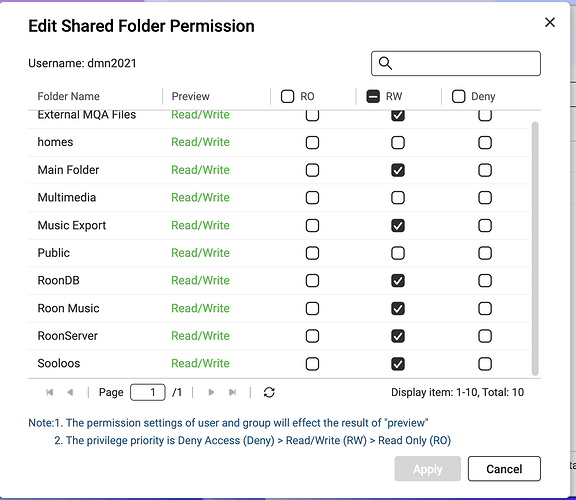The width and height of the screenshot is (576, 500).
Task: Click Read/Write preview for Public
Action: [x=200, y=253]
